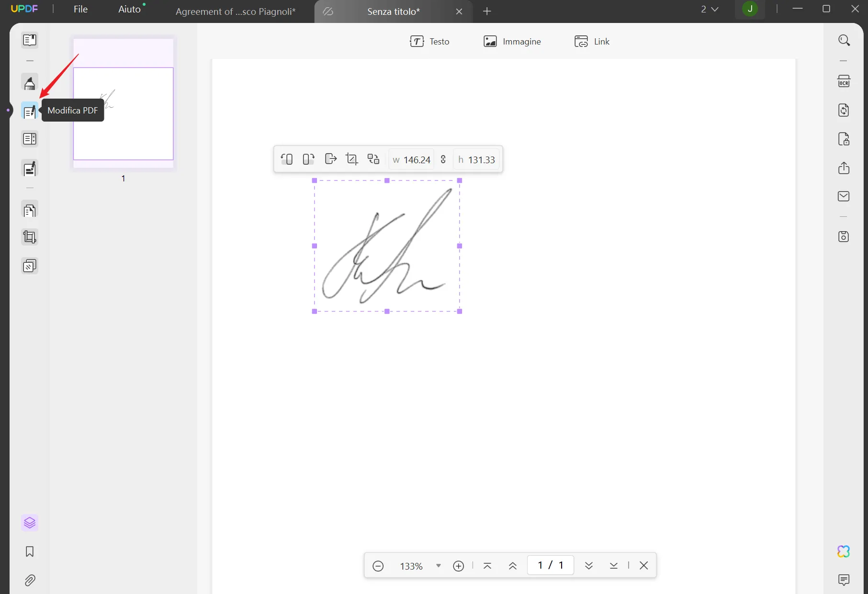Screen dimensions: 868x594
Task: Select the Comment highlighter tool in left sidebar
Action: [x=30, y=83]
